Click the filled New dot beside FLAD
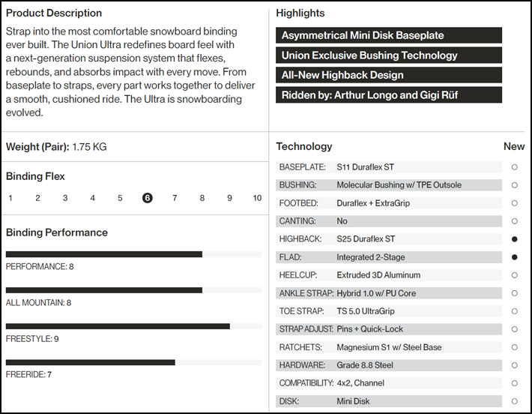 (515, 257)
